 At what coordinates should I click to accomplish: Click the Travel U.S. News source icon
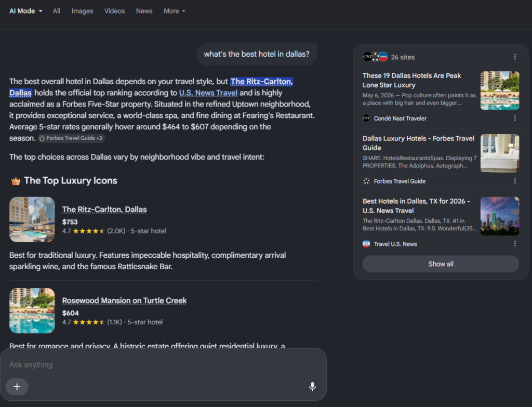tap(366, 244)
